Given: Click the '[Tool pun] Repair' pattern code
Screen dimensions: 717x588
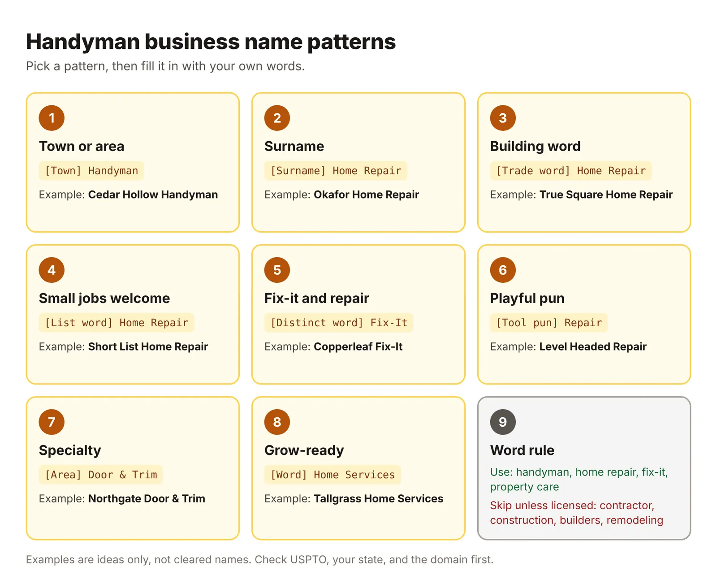Looking at the screenshot, I should 549,323.
